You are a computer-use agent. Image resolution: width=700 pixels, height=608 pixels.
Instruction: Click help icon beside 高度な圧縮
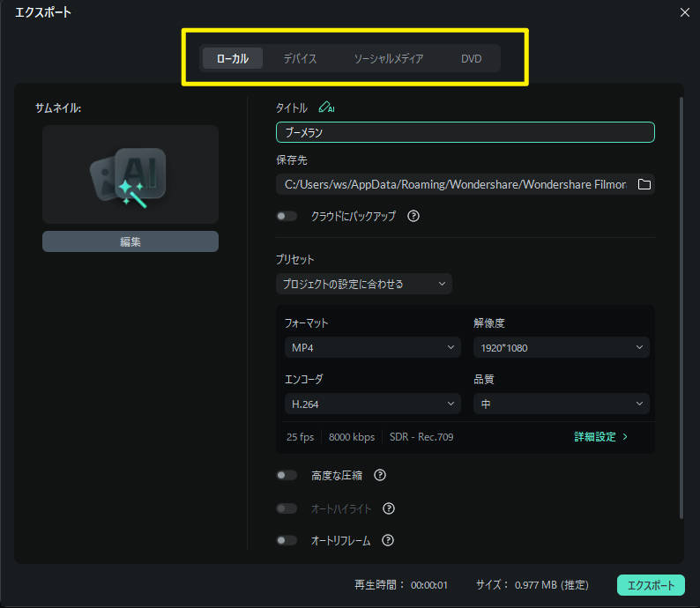pos(380,475)
